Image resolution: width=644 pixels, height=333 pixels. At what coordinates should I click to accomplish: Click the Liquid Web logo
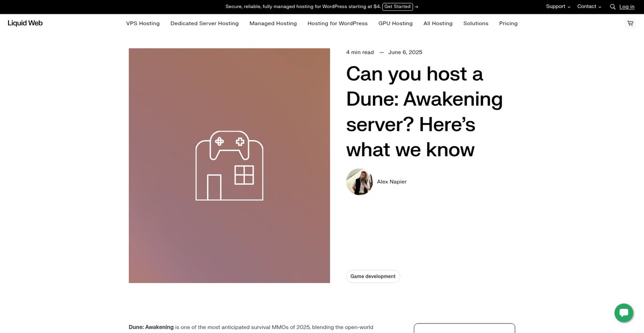pyautogui.click(x=25, y=23)
